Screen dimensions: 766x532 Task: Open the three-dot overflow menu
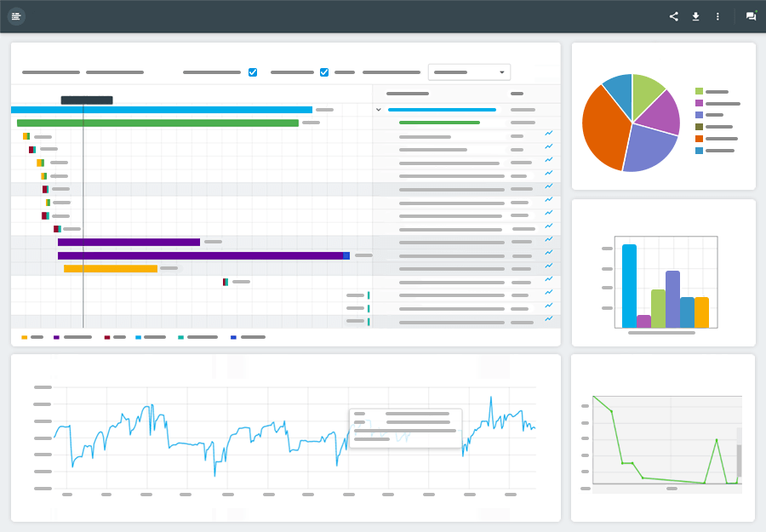click(x=717, y=16)
